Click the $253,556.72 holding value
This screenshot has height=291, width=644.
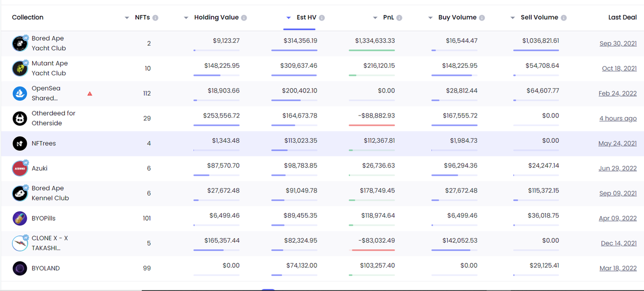point(221,116)
